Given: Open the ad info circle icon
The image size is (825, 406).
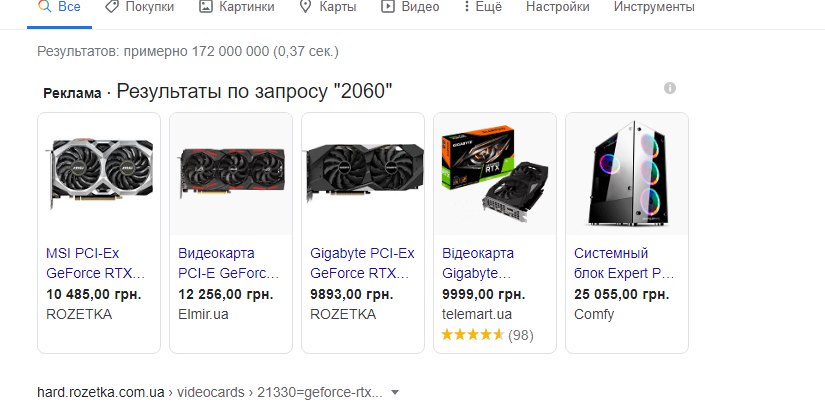Looking at the screenshot, I should (x=670, y=88).
